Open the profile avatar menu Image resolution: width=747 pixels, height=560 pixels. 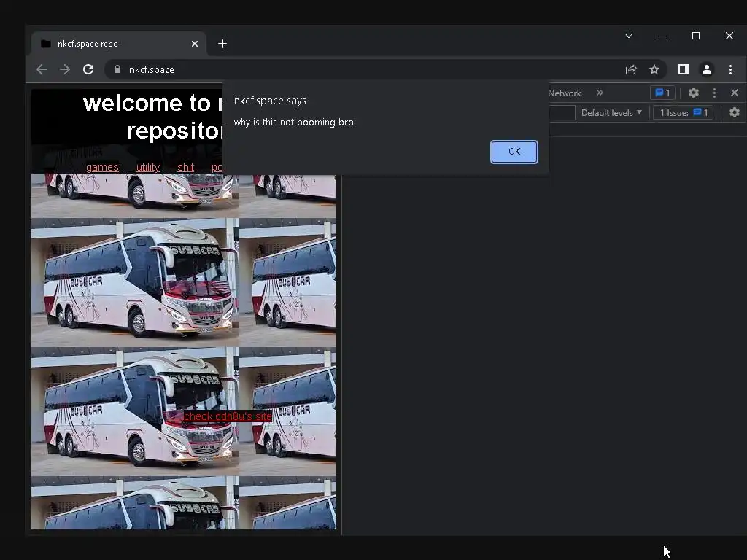click(x=706, y=69)
